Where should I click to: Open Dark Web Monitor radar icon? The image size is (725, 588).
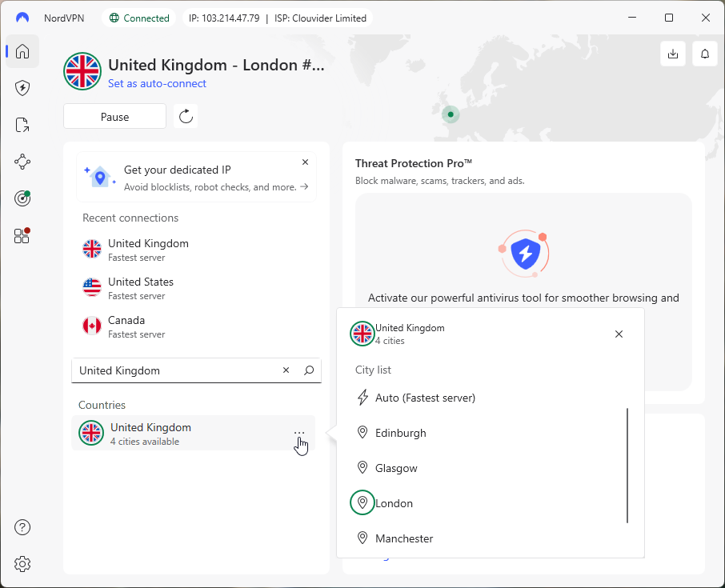click(22, 198)
